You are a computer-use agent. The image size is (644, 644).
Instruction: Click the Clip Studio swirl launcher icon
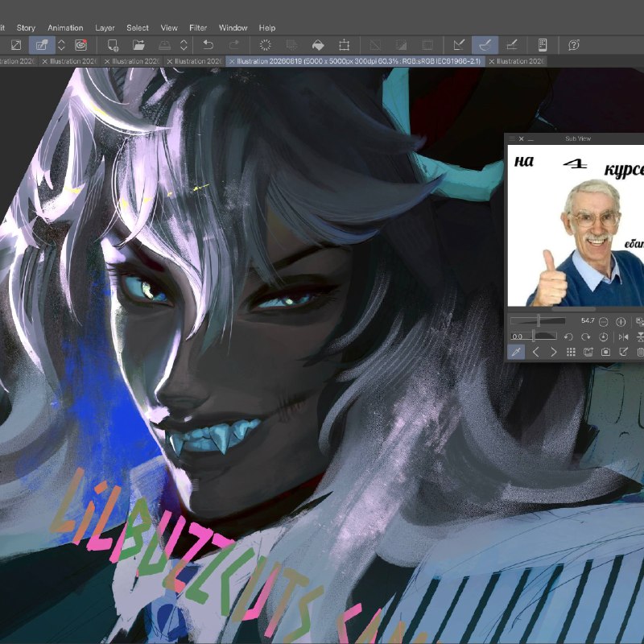81,45
